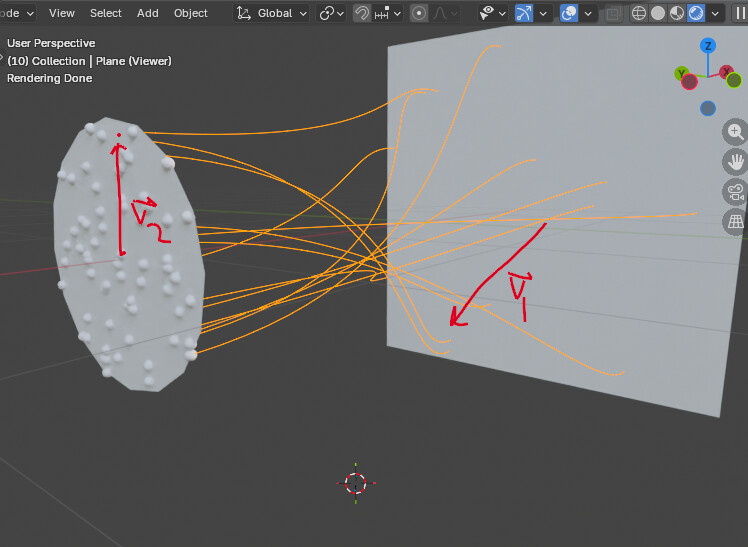Toggle the camera view button
Image resolution: width=748 pixels, height=547 pixels.
point(735,192)
